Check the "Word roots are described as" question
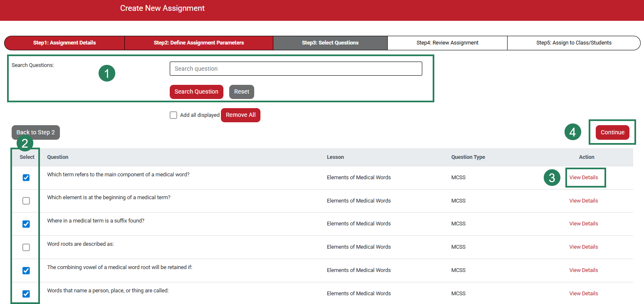This screenshot has height=304, width=644. pyautogui.click(x=26, y=247)
